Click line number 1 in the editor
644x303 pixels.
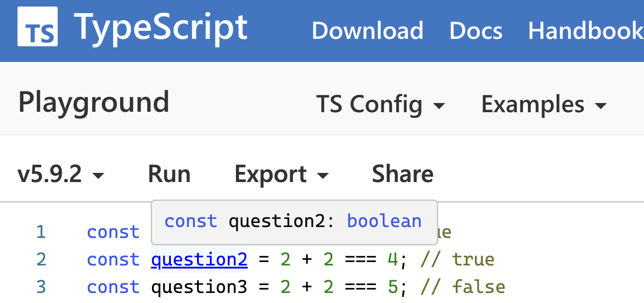[41, 232]
